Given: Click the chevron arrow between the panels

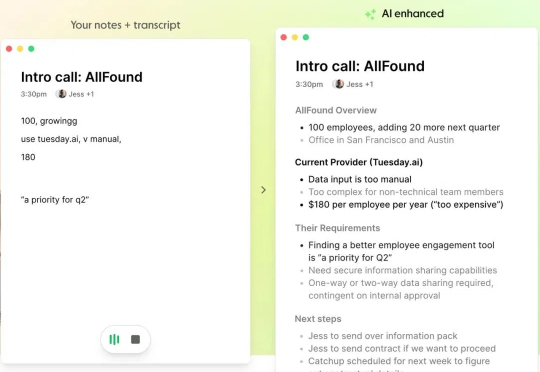Looking at the screenshot, I should pos(263,190).
